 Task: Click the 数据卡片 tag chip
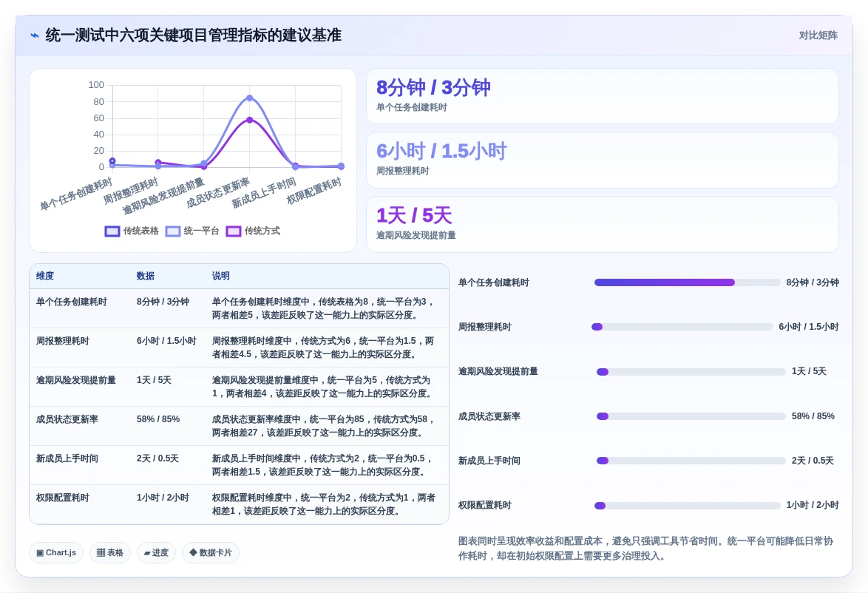coord(211,552)
